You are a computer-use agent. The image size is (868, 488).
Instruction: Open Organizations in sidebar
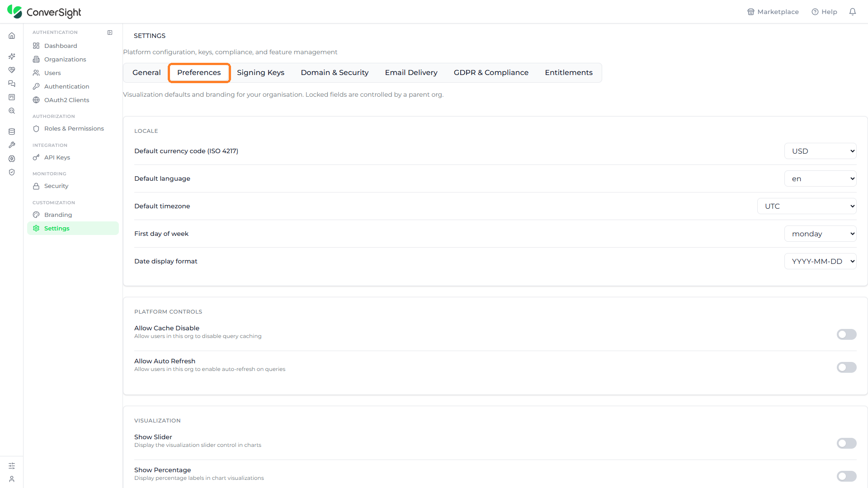click(73, 60)
